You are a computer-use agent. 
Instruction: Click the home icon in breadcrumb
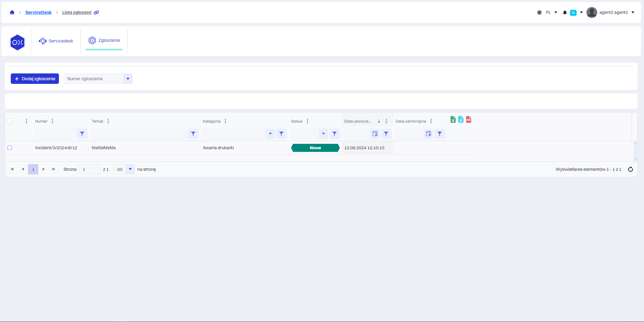pos(12,12)
